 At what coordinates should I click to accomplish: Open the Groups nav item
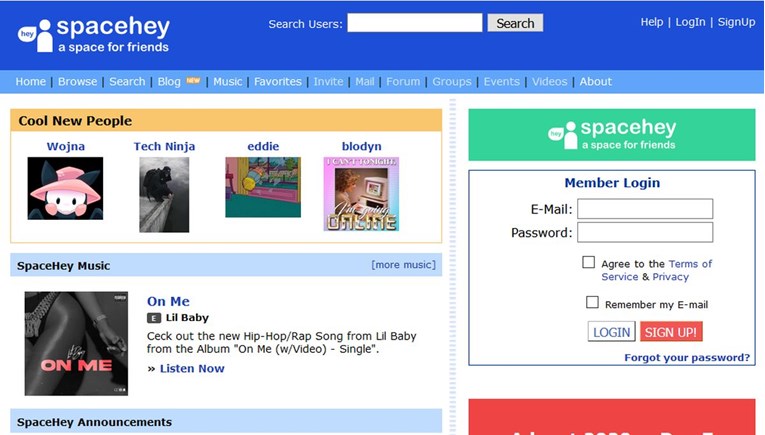[x=452, y=81]
